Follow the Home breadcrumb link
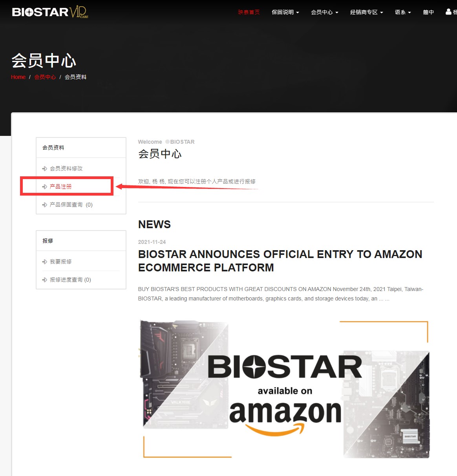Screen dimensions: 457x476 [18, 77]
